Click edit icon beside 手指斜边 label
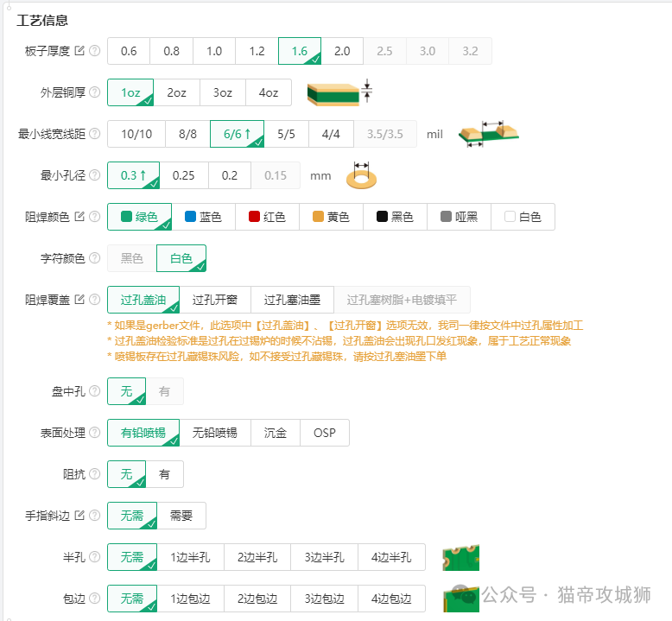This screenshot has height=621, width=672. point(79,515)
